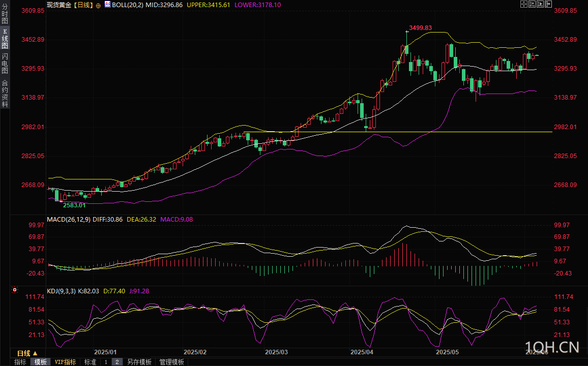Click the 管理模板 button
588x366 pixels.
click(171, 362)
